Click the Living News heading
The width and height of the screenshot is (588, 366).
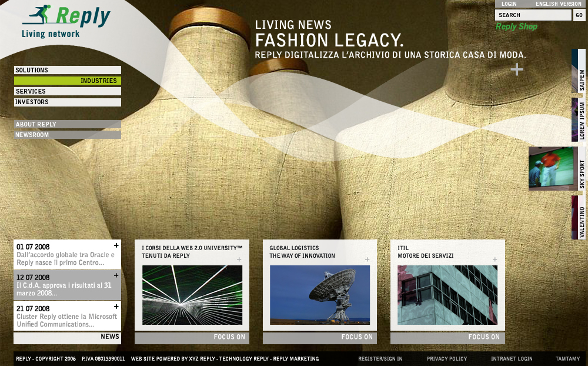(293, 25)
